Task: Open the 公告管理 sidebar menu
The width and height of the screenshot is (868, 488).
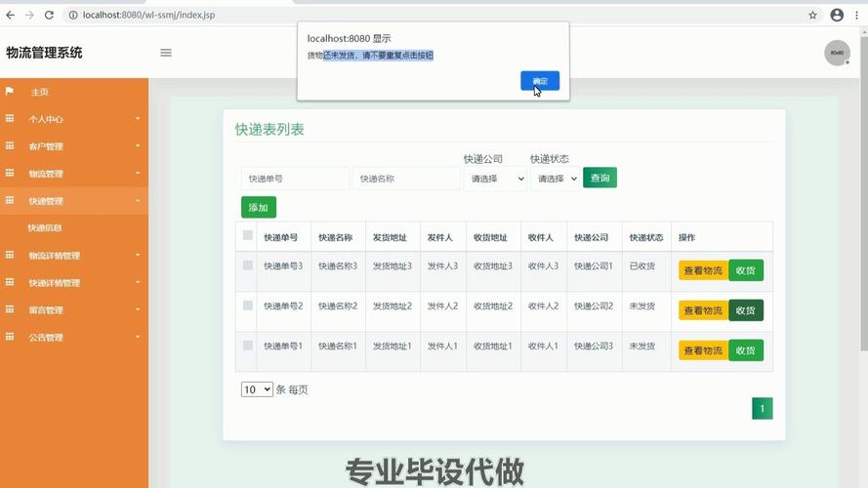Action: (74, 337)
